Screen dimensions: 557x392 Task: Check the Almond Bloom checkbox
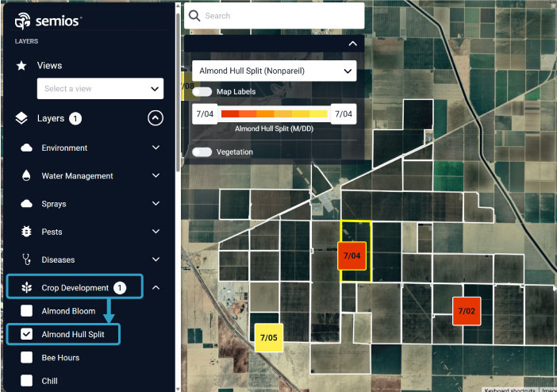click(x=27, y=310)
